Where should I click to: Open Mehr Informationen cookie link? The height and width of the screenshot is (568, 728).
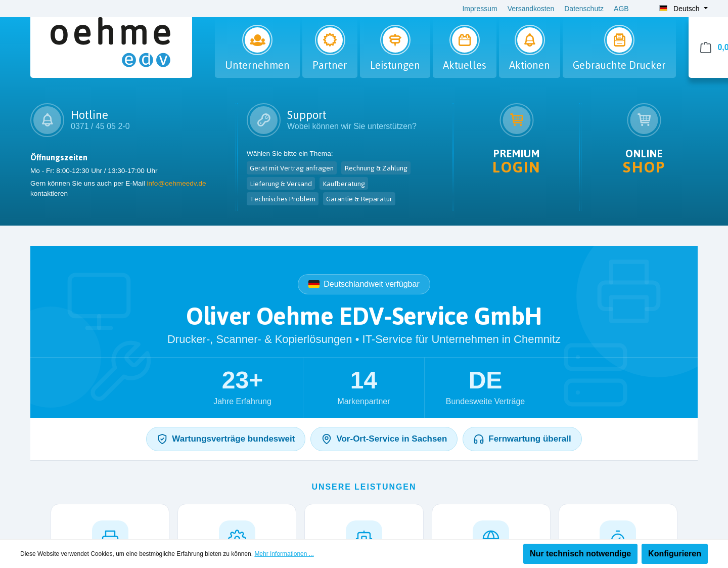(284, 554)
